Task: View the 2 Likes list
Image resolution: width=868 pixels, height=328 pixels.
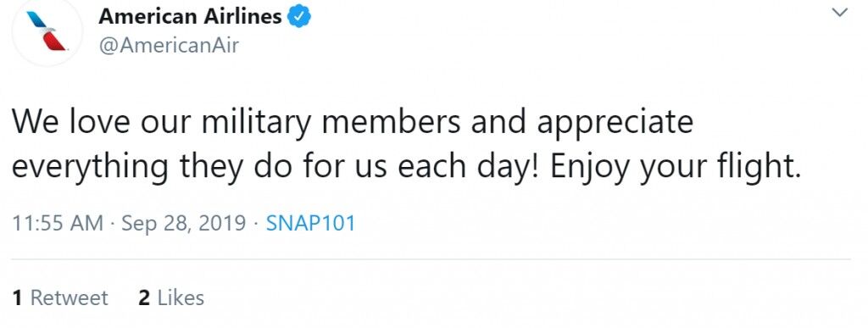Action: 171,298
